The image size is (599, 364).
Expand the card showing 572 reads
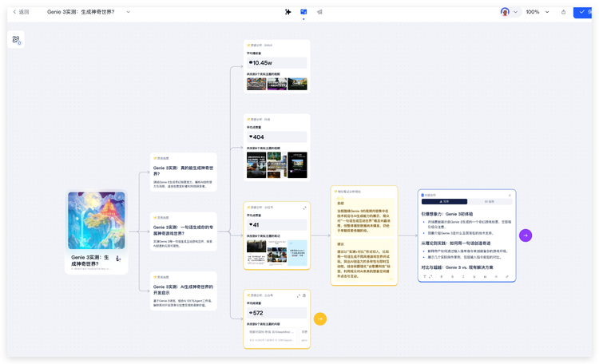click(299, 295)
